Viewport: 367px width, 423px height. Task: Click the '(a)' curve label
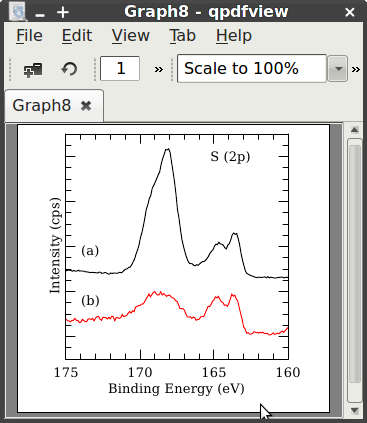click(90, 251)
